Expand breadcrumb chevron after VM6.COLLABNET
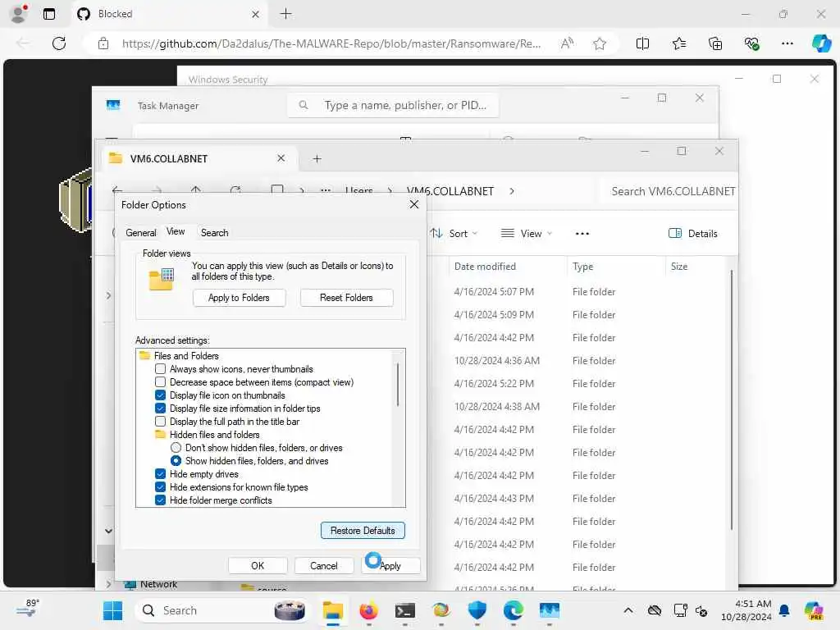This screenshot has height=630, width=840. click(x=512, y=191)
